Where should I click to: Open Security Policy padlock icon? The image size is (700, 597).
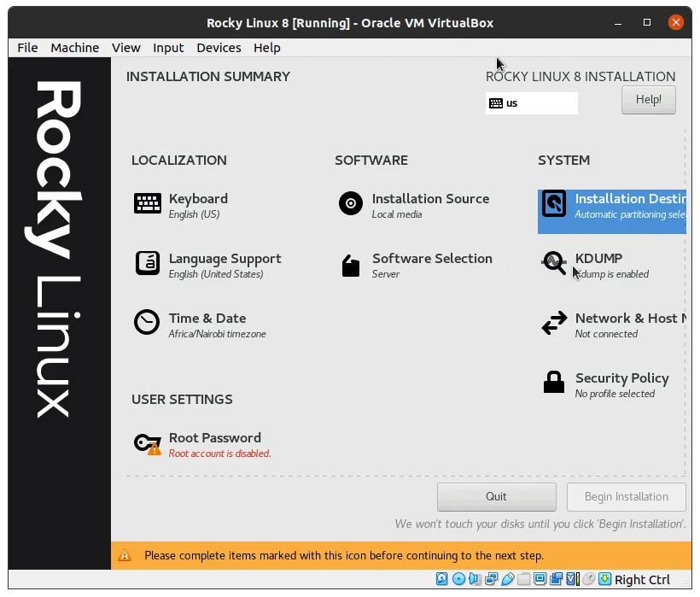click(x=554, y=383)
